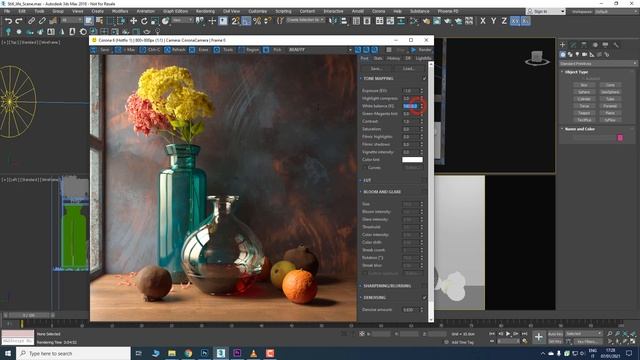Activate the Select and Uniform Scale tool

pyautogui.click(x=155, y=20)
